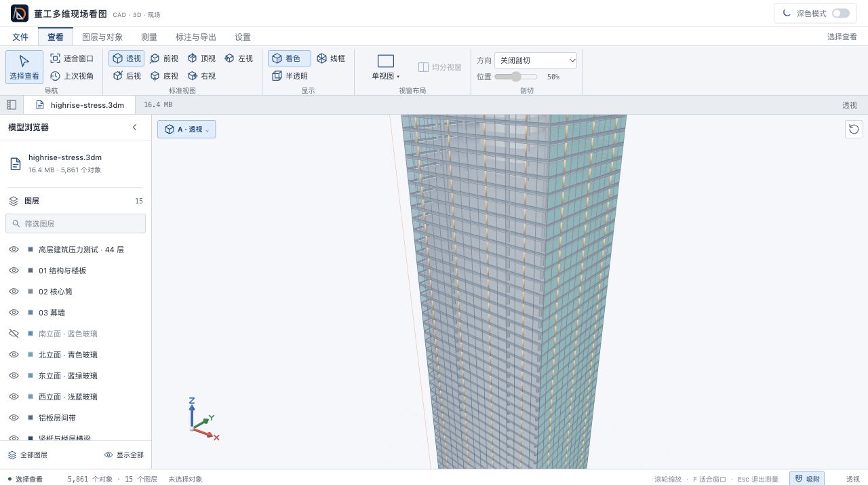Open the 图层与对象 ribbon tab
This screenshot has height=485, width=868.
[102, 37]
